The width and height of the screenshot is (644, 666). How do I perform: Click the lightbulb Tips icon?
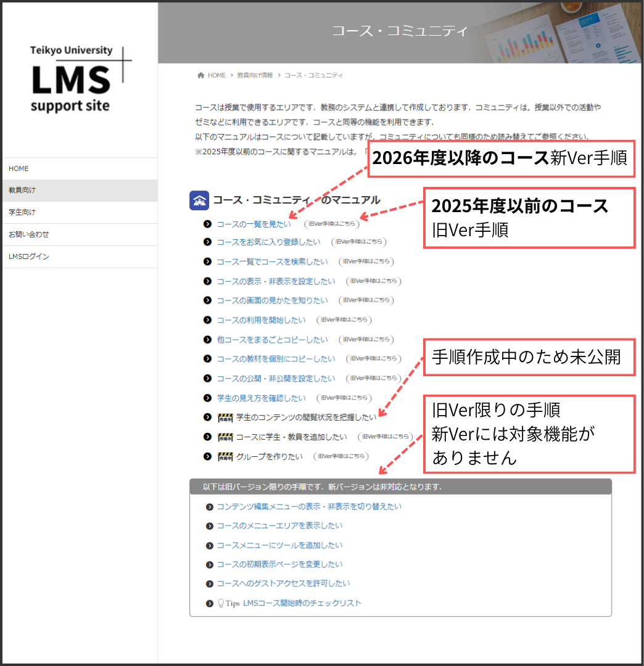click(x=220, y=603)
